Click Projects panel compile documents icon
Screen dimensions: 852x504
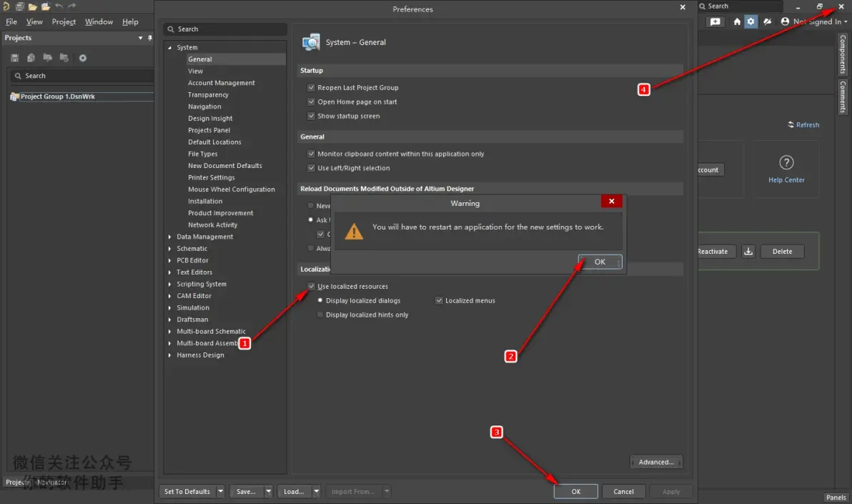31,58
